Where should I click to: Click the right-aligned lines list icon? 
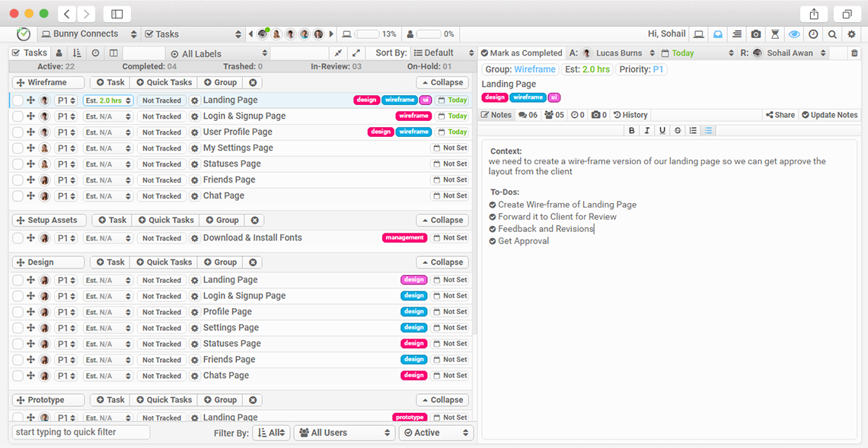[x=737, y=34]
